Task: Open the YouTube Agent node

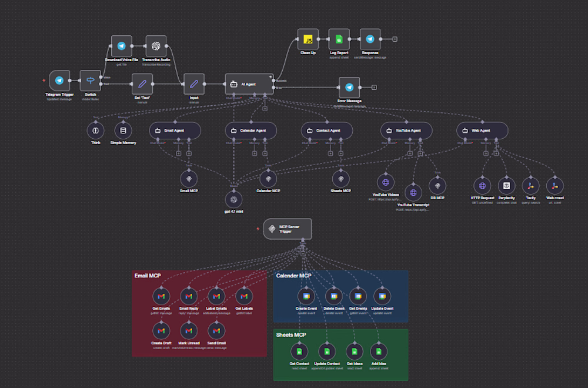Action: (x=406, y=131)
